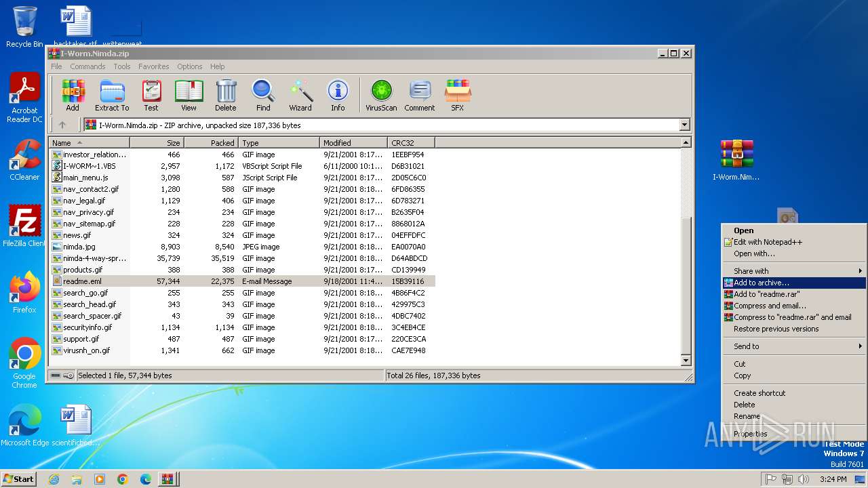Click the Test archive icon

point(151,95)
